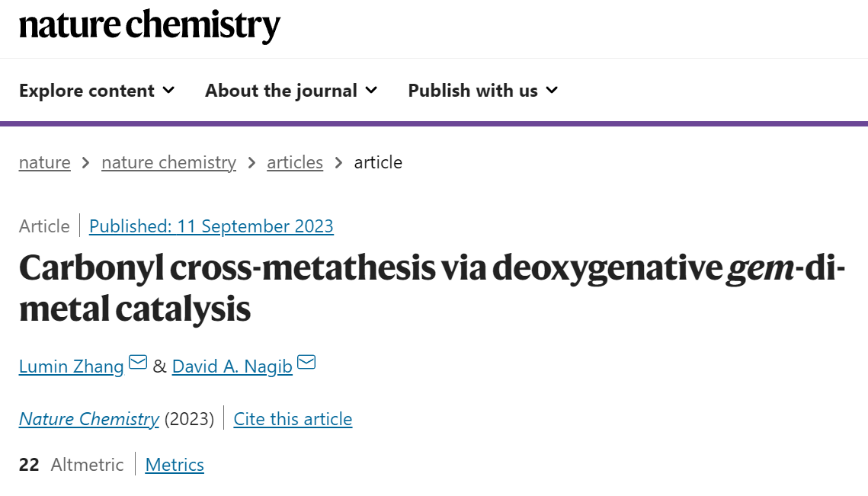Click chevron arrow after nature chemistry breadcrumb

pos(252,163)
